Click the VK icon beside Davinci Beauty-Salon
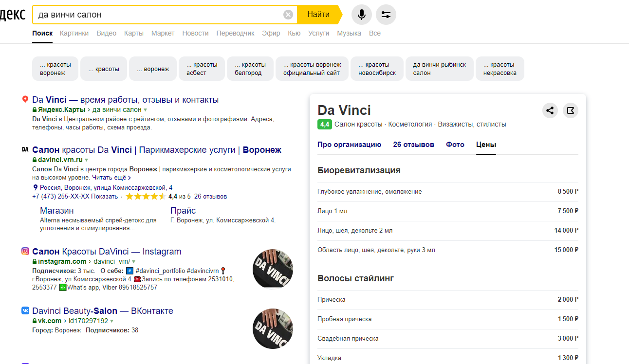The image size is (629, 364). pyautogui.click(x=25, y=310)
